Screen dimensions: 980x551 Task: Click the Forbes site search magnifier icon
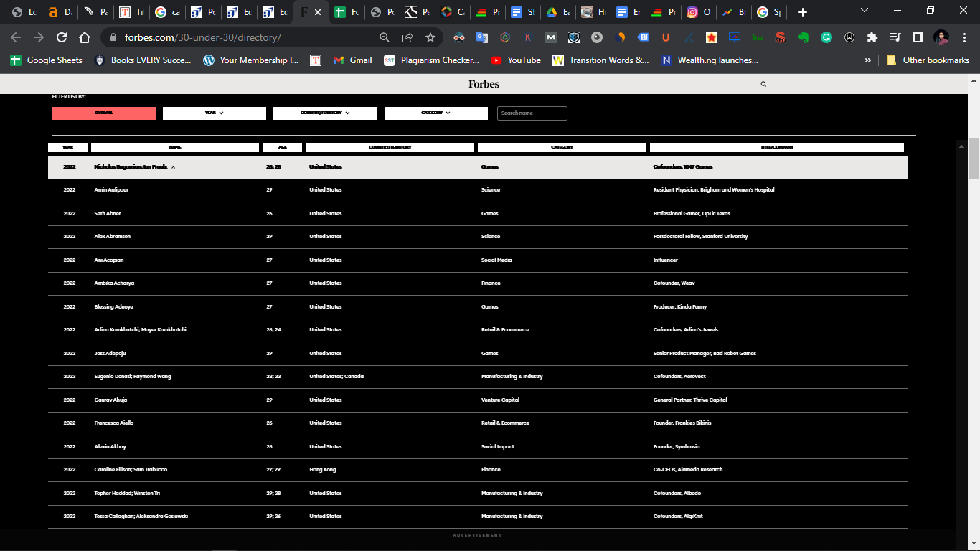763,84
